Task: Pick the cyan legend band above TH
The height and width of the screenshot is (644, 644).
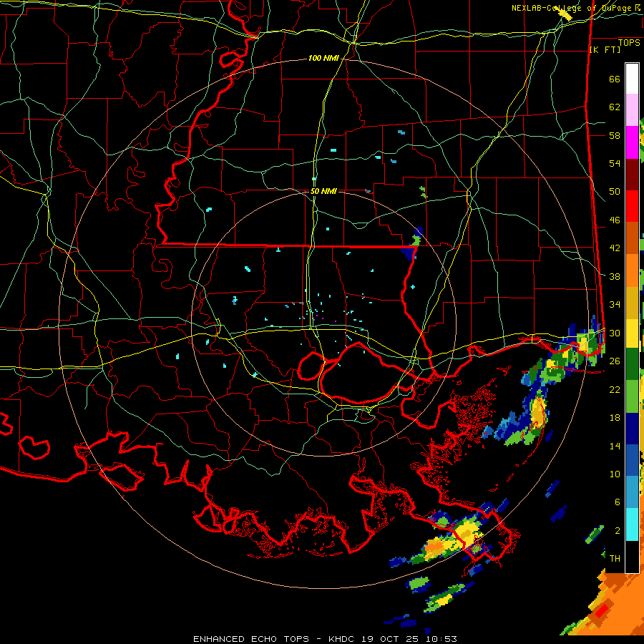Action: 632,525
